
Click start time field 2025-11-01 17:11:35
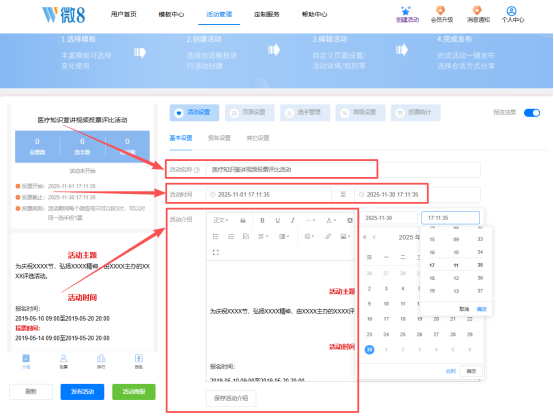(x=269, y=194)
